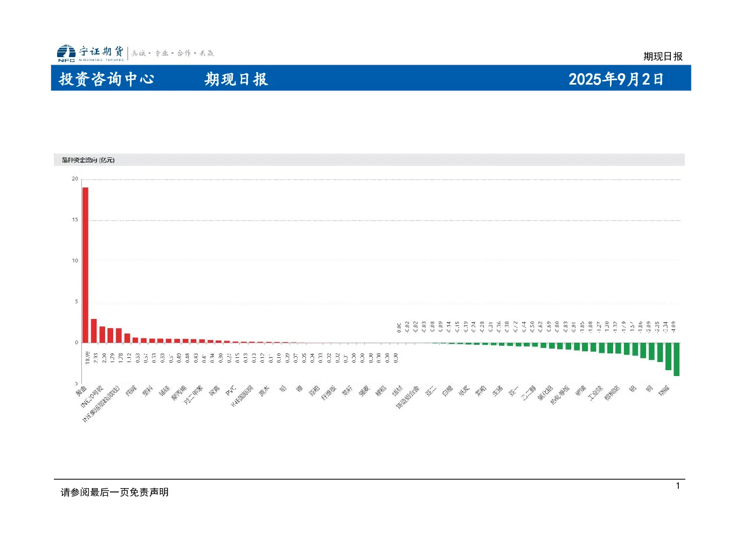The height and width of the screenshot is (535, 756).
Task: Click the value label 1.12
Action: click(x=129, y=358)
